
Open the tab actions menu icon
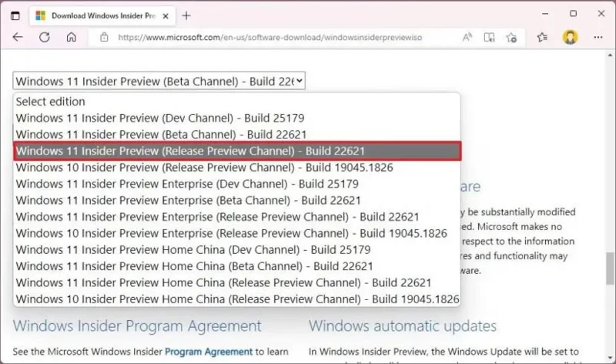point(15,15)
